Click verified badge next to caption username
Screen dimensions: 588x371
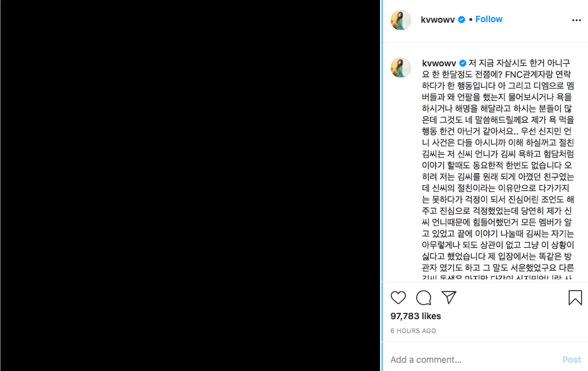463,63
